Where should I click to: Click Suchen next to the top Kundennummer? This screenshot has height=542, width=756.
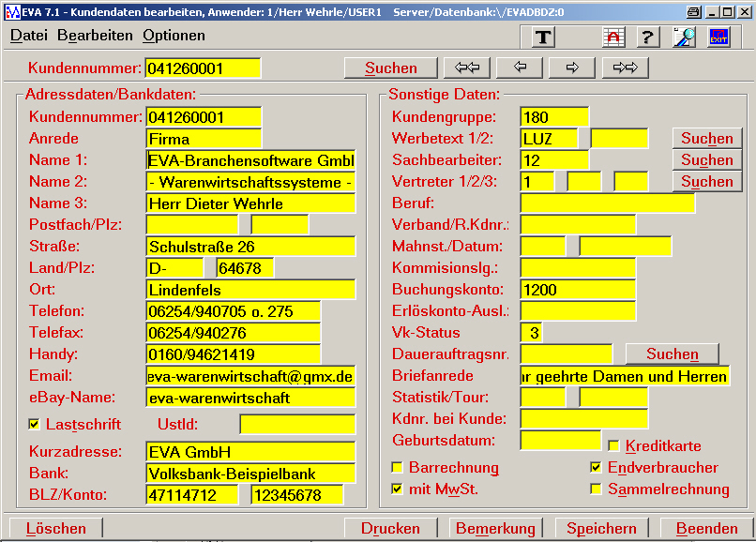pyautogui.click(x=391, y=68)
